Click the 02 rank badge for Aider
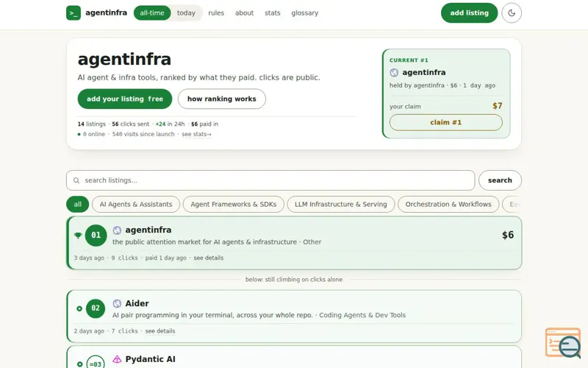 point(96,308)
